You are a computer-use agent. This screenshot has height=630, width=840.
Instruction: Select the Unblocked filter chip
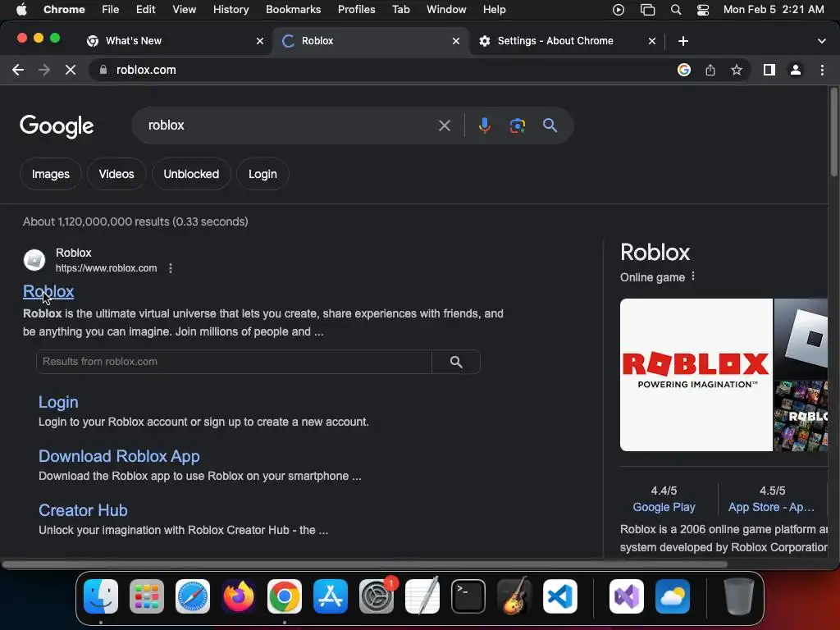pyautogui.click(x=191, y=174)
